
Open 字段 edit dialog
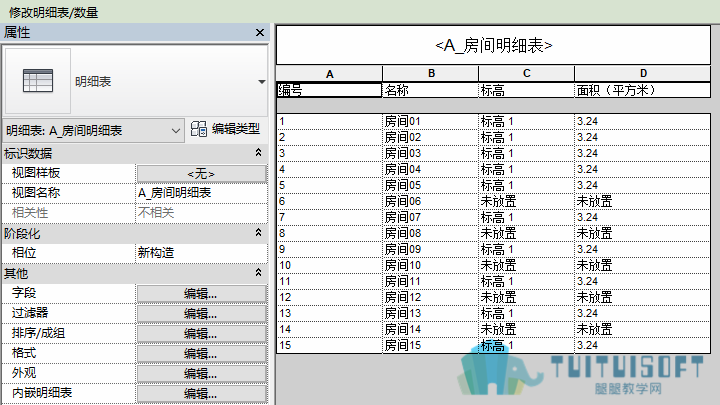point(201,293)
